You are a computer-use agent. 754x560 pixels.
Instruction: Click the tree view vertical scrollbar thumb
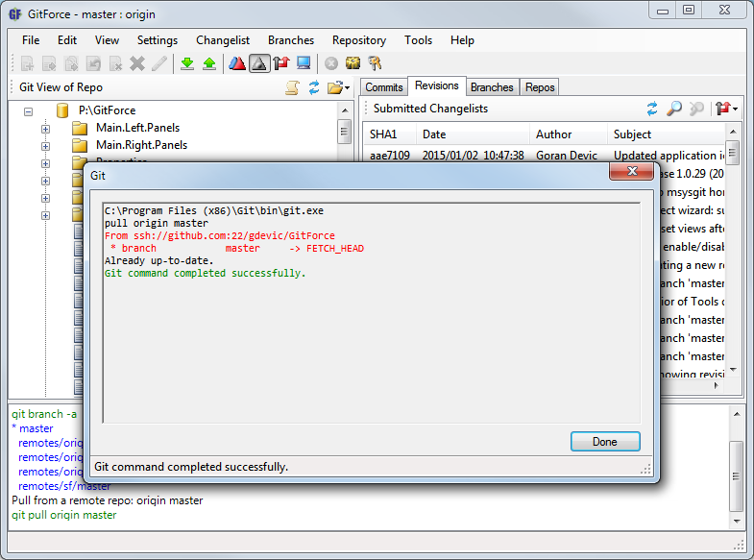click(344, 132)
